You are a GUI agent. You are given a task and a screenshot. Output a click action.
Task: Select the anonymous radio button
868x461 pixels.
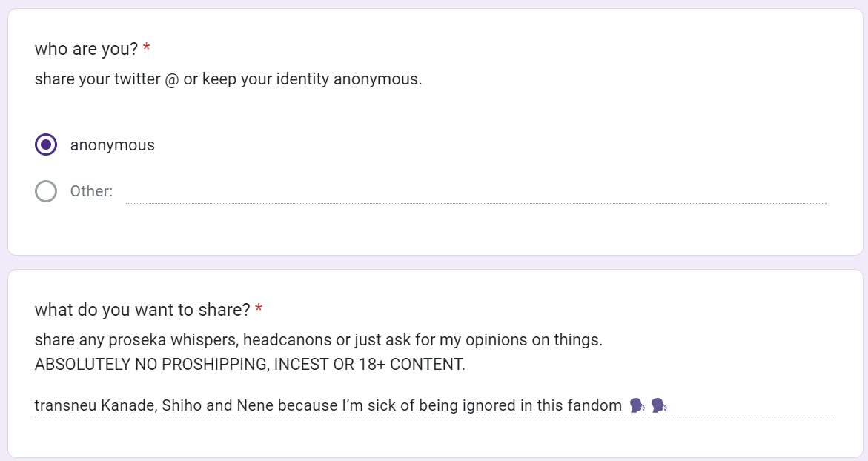[x=46, y=145]
